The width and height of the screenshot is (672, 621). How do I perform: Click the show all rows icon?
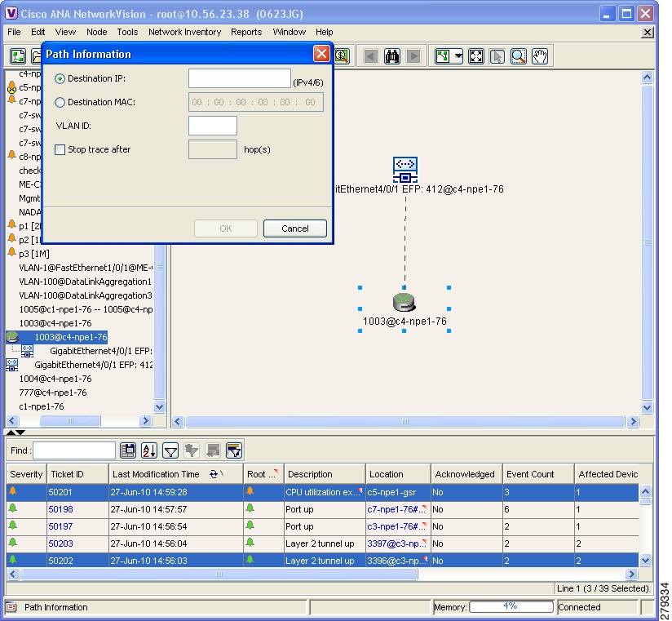234,450
